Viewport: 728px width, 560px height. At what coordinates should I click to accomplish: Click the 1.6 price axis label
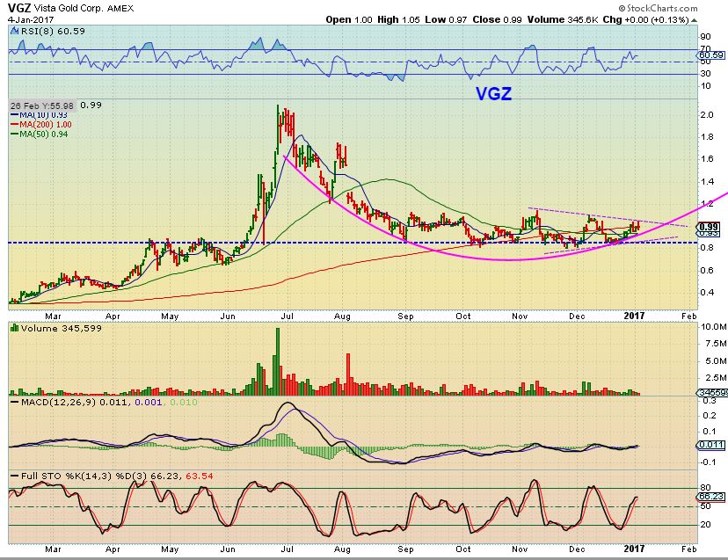click(x=707, y=159)
